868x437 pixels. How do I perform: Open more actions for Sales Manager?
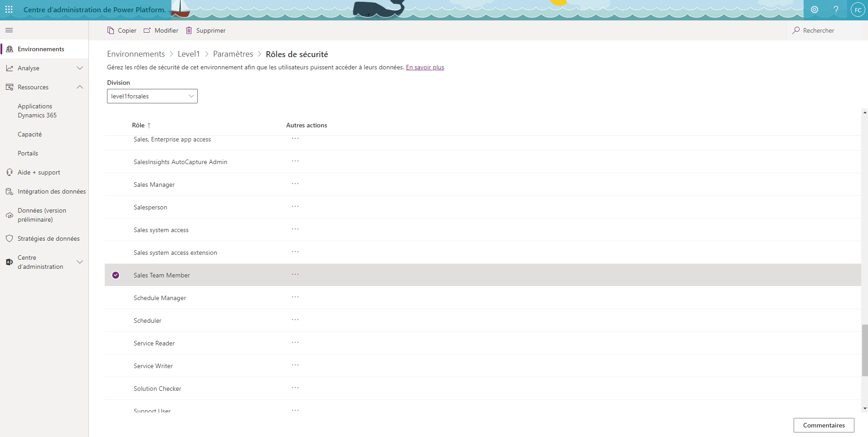click(295, 184)
